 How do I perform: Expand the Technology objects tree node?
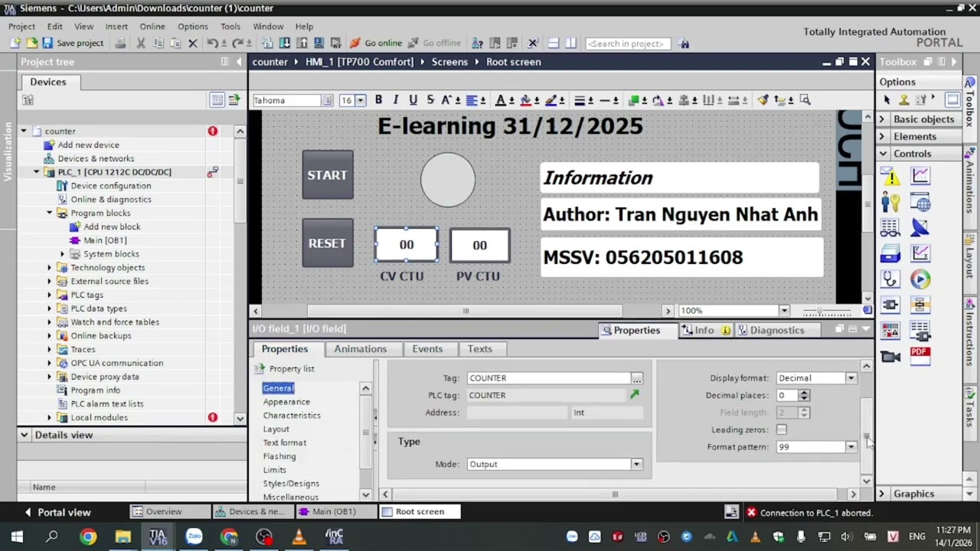point(50,268)
